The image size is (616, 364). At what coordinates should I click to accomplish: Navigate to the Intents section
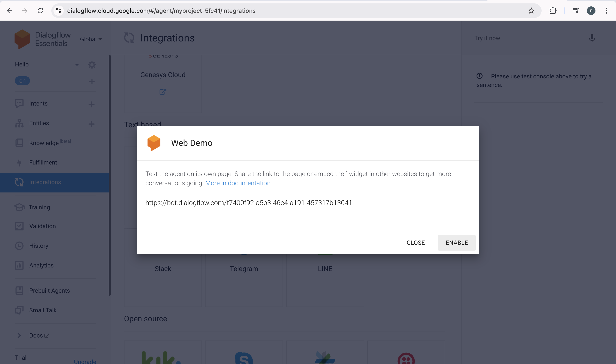pos(38,103)
